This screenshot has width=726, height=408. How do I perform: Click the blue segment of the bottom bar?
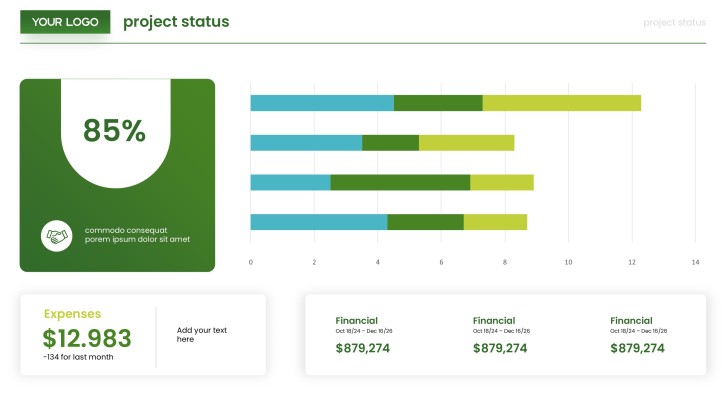click(x=319, y=222)
